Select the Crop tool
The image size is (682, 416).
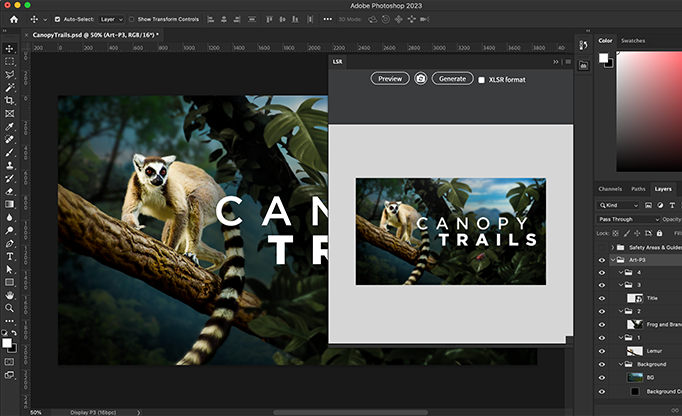pos(10,100)
